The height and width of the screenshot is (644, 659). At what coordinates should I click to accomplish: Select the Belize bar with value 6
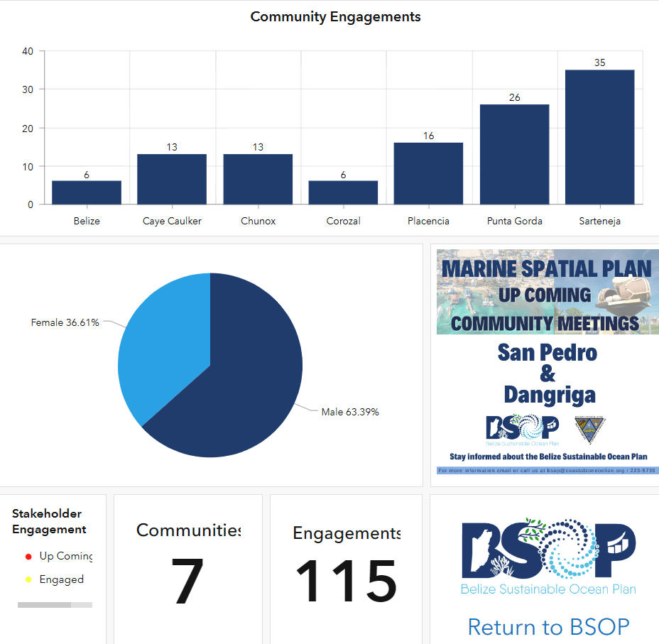pyautogui.click(x=87, y=192)
